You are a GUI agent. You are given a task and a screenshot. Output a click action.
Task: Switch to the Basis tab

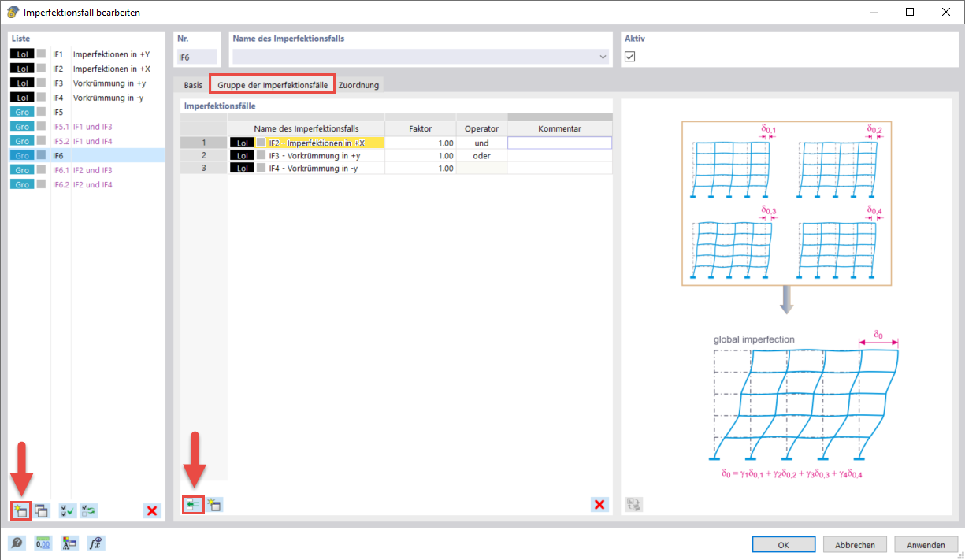point(193,85)
